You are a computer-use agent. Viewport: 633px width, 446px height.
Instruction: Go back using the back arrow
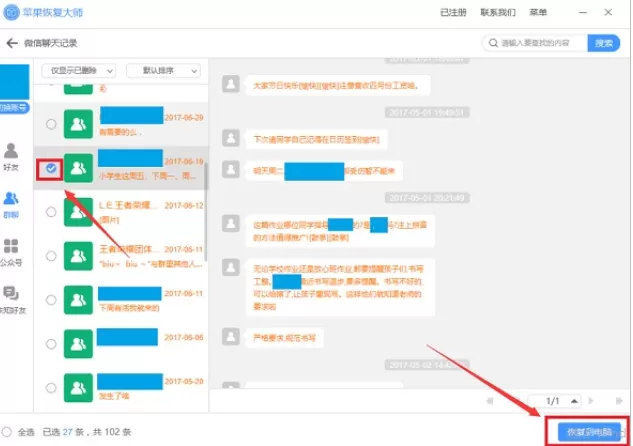click(x=12, y=43)
